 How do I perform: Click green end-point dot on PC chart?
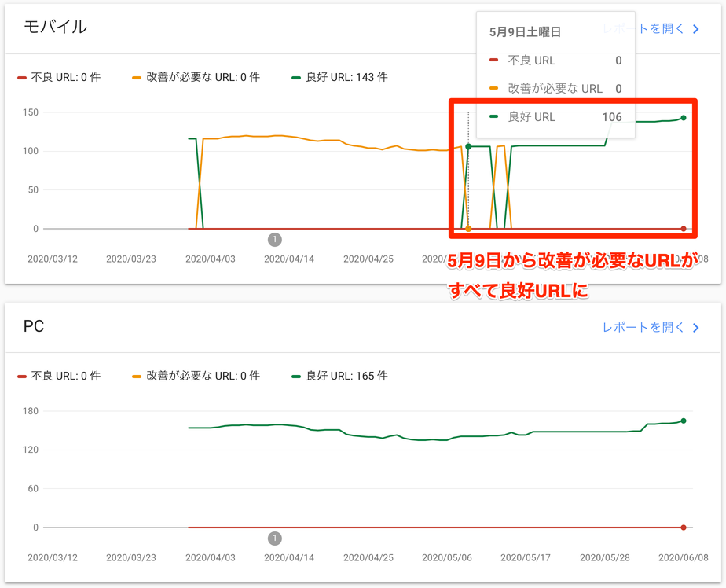(x=684, y=421)
